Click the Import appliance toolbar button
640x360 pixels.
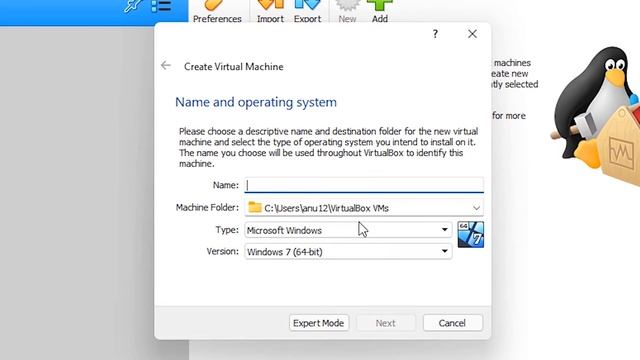[270, 11]
